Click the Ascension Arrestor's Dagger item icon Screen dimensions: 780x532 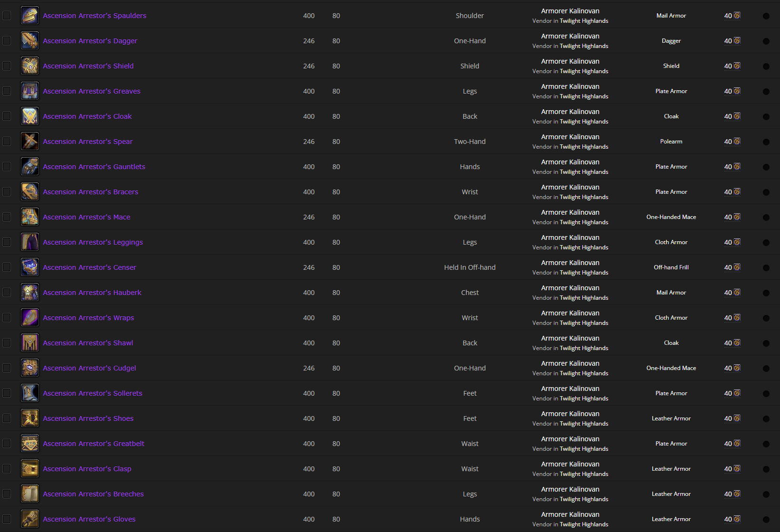pyautogui.click(x=30, y=41)
